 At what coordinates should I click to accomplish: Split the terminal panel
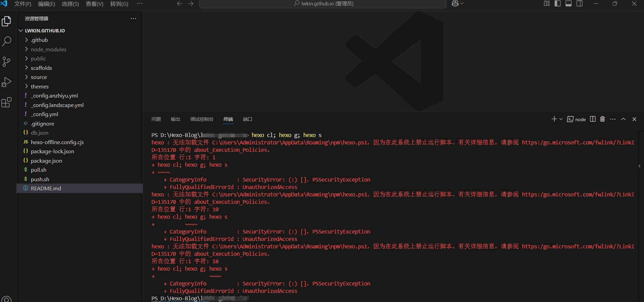pos(593,119)
